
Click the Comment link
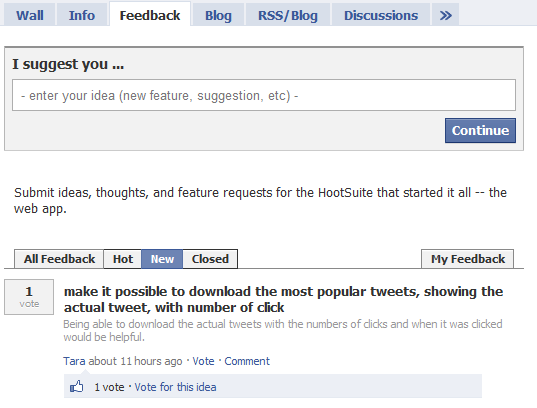tap(247, 361)
